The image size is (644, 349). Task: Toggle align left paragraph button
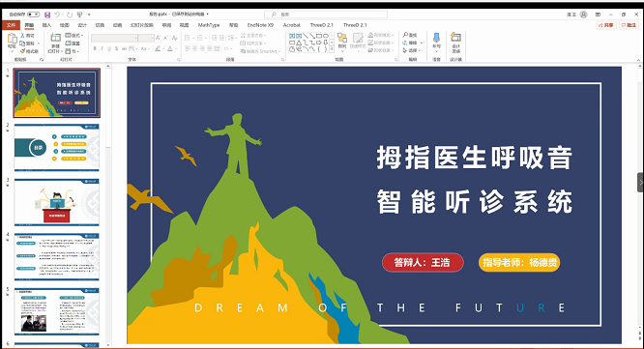point(188,48)
